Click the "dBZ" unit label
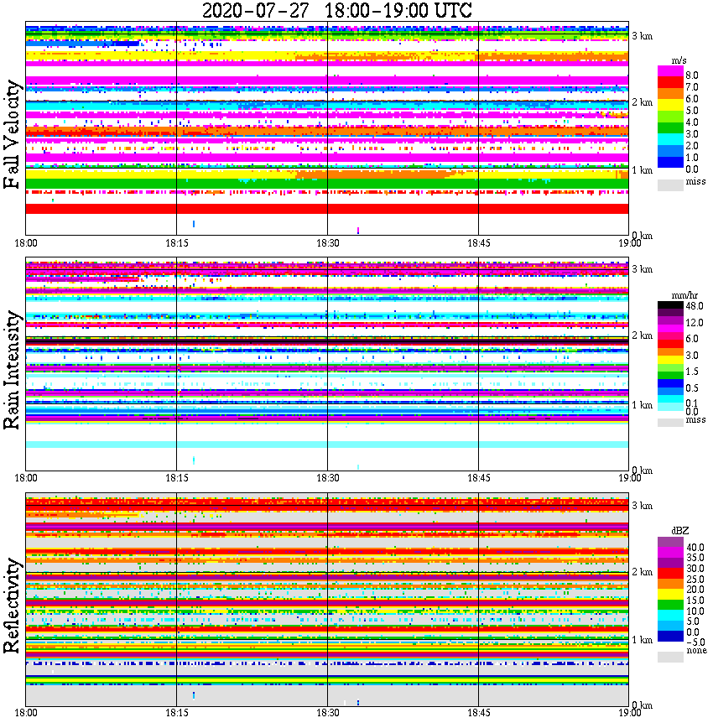713x728 pixels. [680, 531]
